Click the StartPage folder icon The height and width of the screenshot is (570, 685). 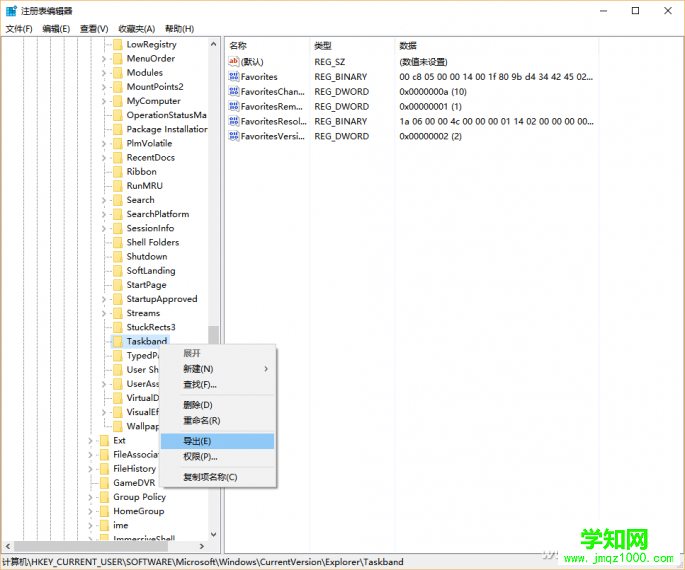point(118,285)
